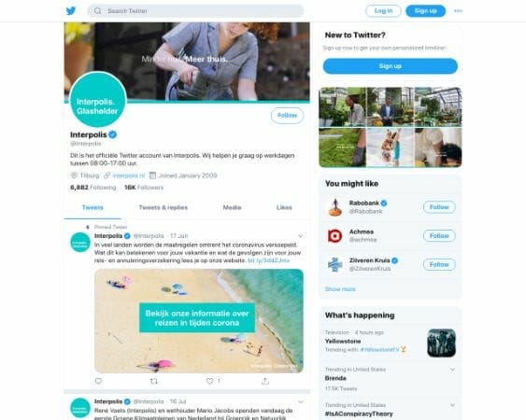Retweet the pinned Interpolis tweet
This screenshot has width=526, height=420.
coord(154,381)
